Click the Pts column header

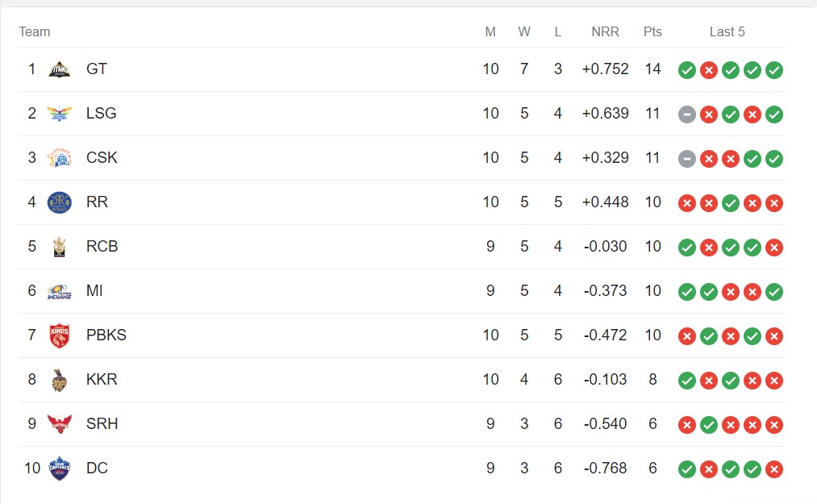point(652,32)
